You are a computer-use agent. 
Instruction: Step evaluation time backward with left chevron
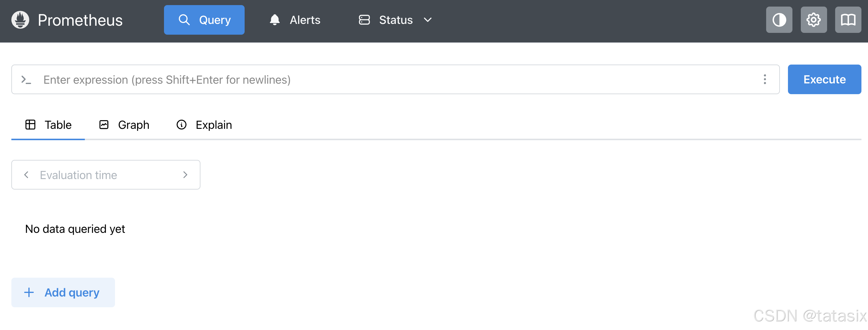tap(26, 175)
